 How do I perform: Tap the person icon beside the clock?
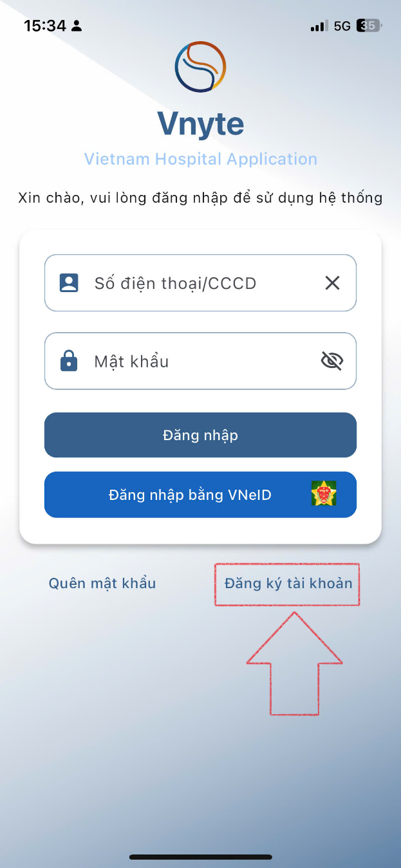(77, 26)
